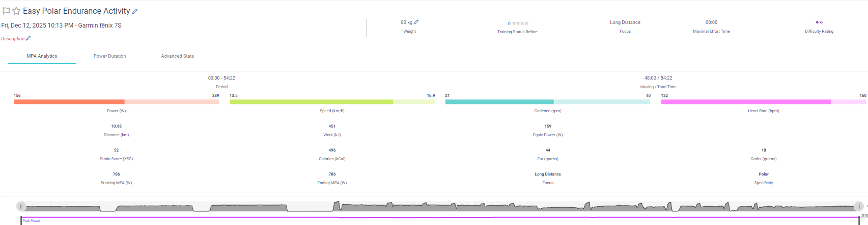
Task: Click the pencil icon beside Description
Action: 29,38
